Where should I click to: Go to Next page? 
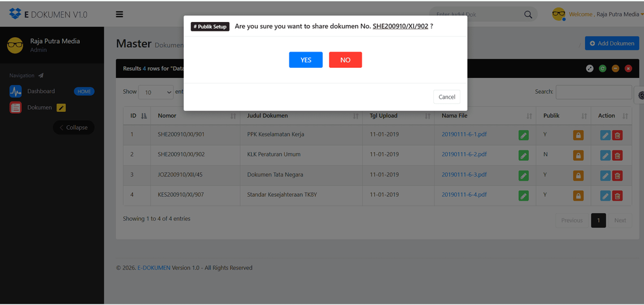(620, 221)
